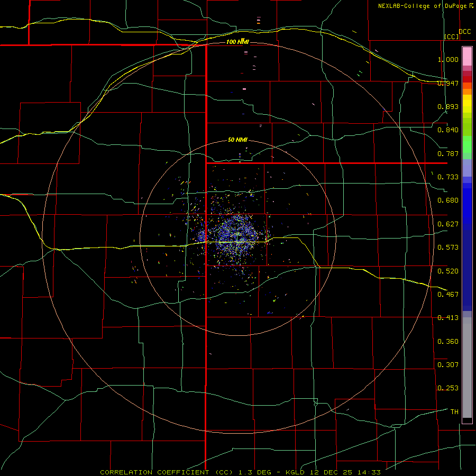
Task: Pick the bright green band on the color scale
Action: click(x=467, y=144)
